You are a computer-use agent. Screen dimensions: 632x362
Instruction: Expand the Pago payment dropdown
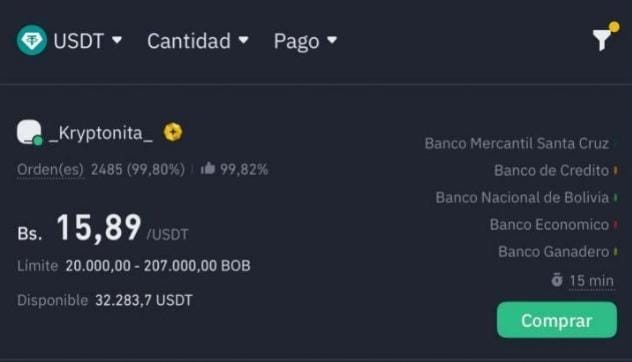[x=305, y=41]
